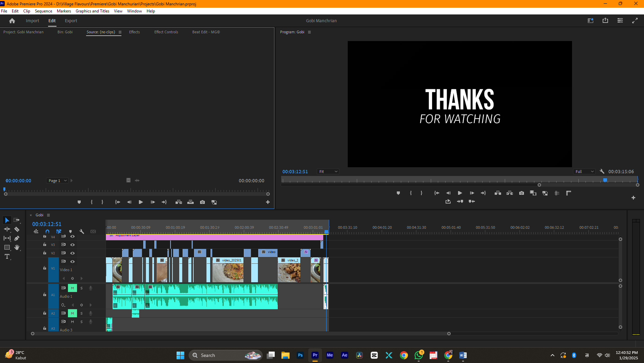Toggle safe margins grid in Program monitor
Viewport: 644px width, 363px height.
(x=557, y=193)
